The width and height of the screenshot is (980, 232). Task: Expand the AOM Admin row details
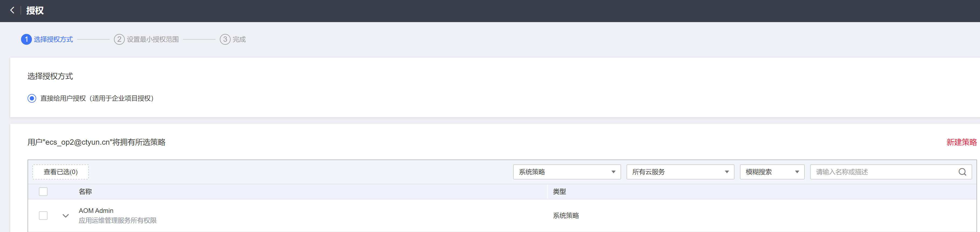65,216
